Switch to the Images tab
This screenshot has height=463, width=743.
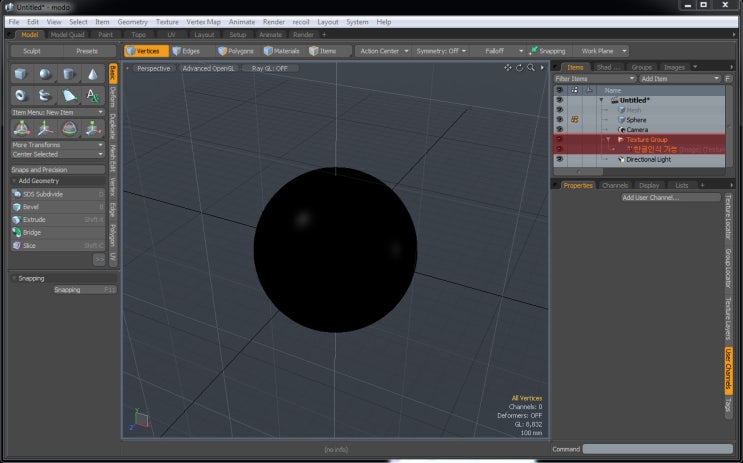pos(674,67)
